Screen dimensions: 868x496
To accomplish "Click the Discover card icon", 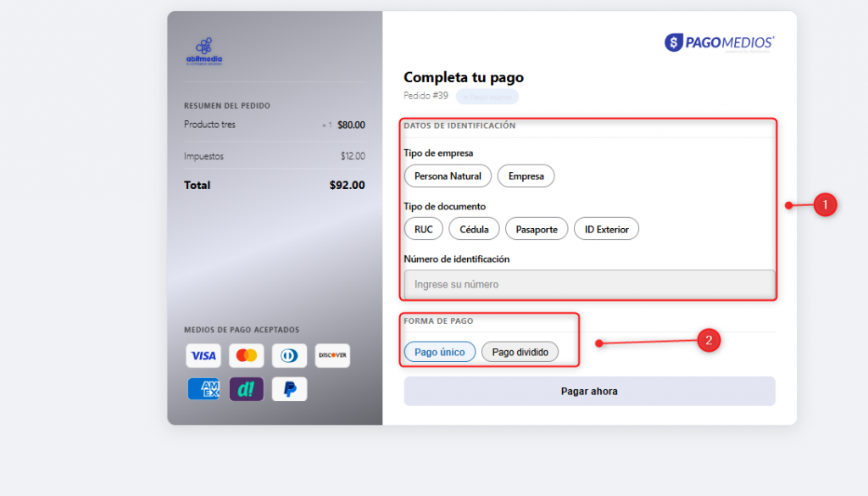I will coord(332,356).
